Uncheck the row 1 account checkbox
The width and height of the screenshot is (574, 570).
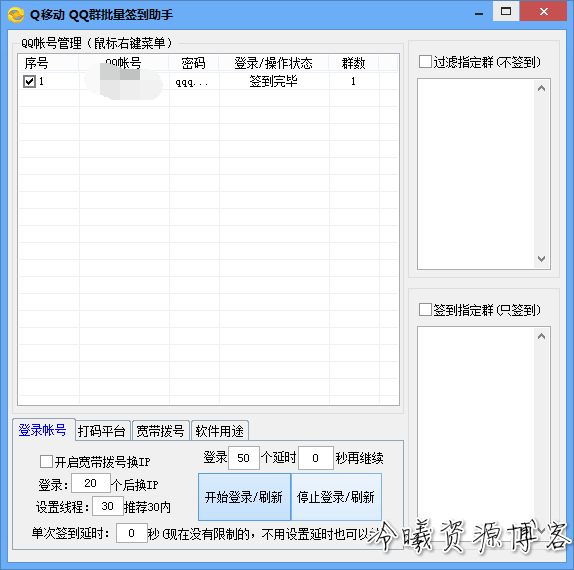click(x=29, y=81)
